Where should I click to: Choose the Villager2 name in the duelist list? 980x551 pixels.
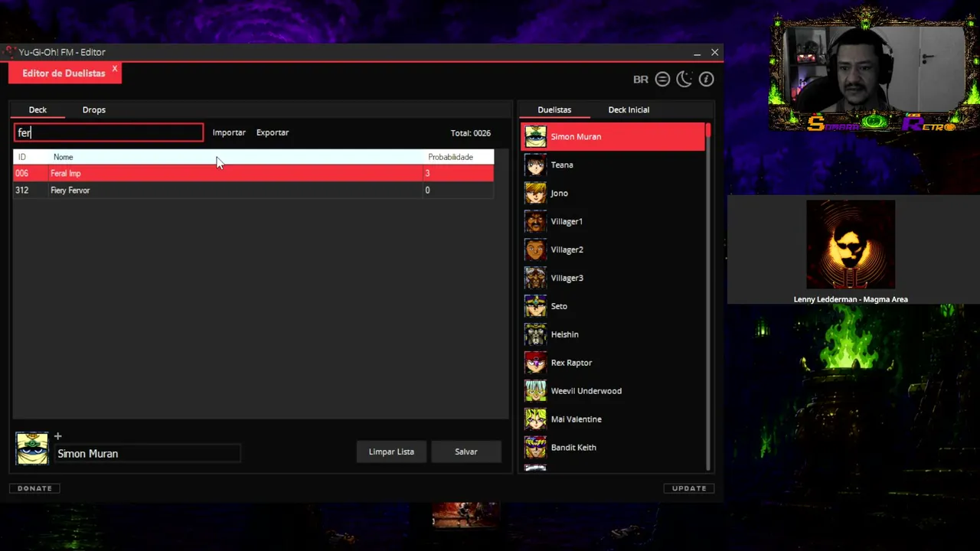point(567,250)
